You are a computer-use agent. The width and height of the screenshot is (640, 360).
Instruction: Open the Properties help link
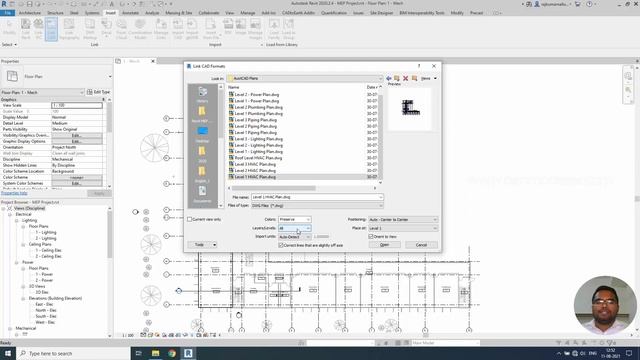14,193
